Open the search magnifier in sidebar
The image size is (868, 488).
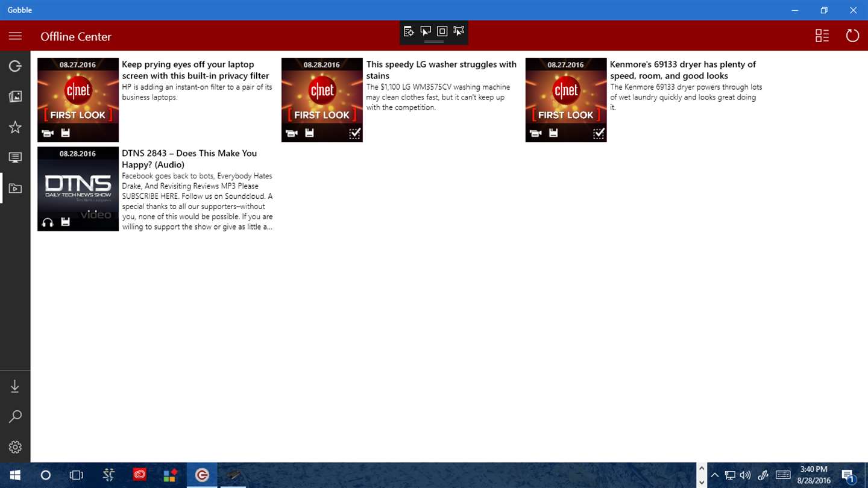coord(15,416)
